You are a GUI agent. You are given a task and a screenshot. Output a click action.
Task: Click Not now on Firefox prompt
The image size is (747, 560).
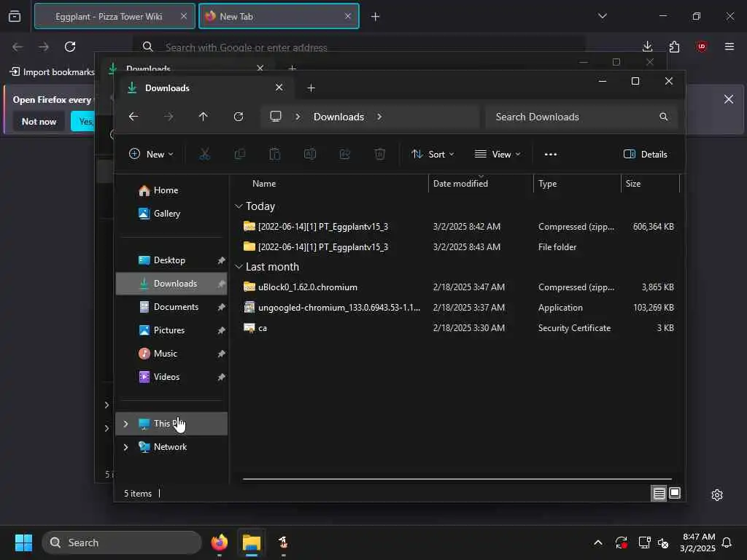click(x=39, y=122)
